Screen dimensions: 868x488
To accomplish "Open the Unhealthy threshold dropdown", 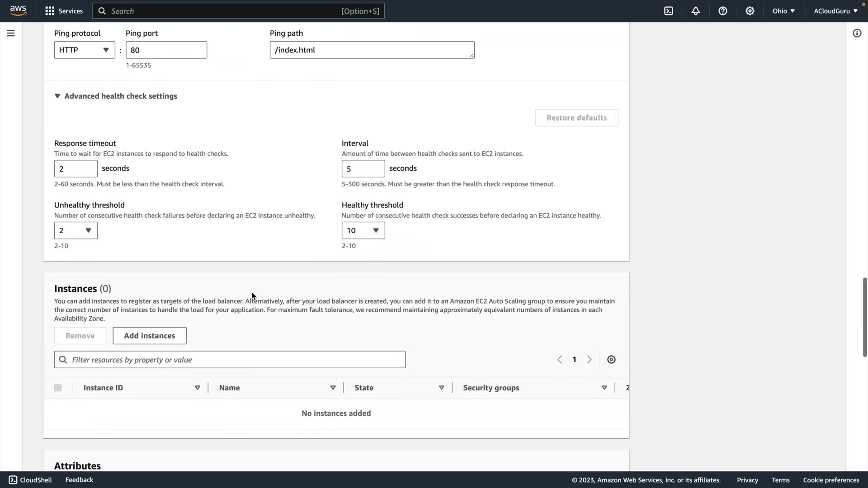I will click(75, 230).
